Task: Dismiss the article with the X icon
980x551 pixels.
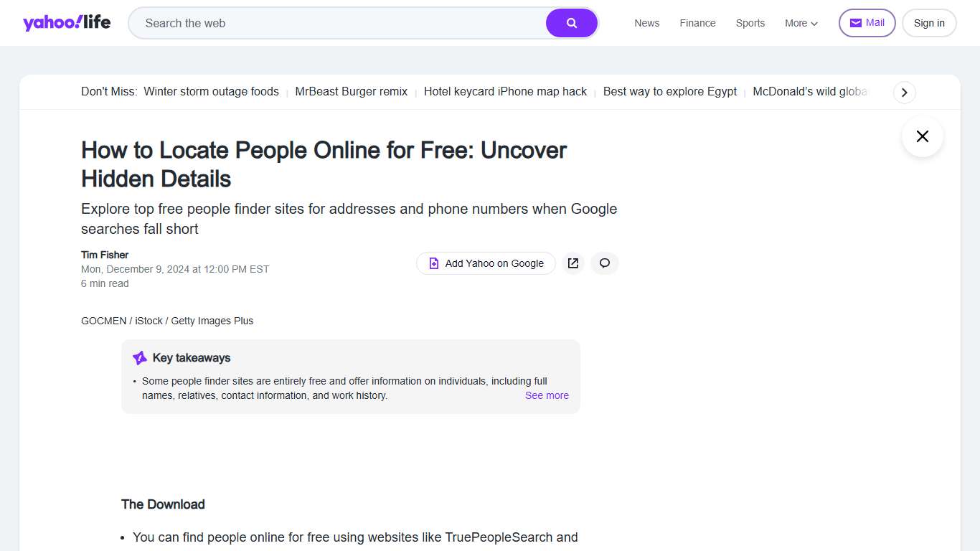Action: tap(922, 136)
